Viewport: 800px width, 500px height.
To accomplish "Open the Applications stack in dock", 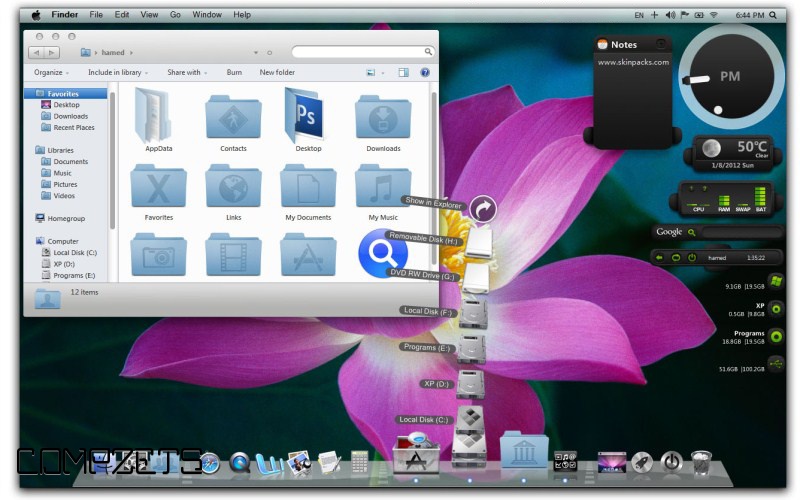I will (415, 454).
